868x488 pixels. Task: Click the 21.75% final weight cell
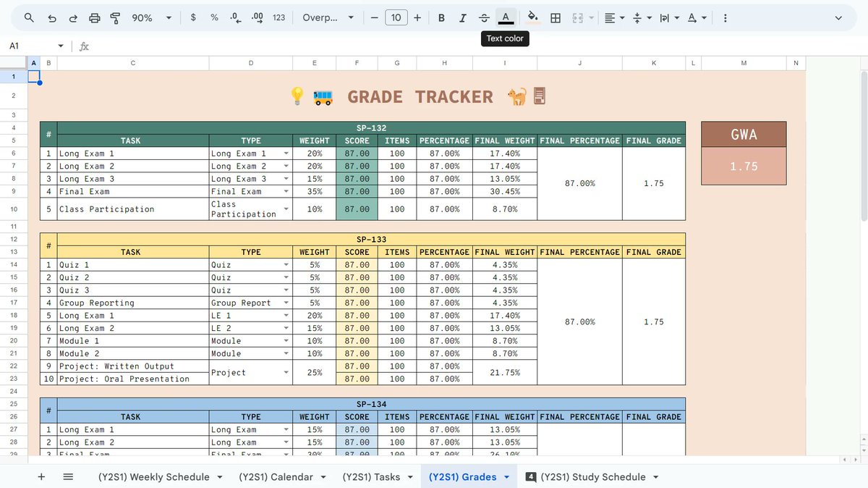(x=505, y=372)
